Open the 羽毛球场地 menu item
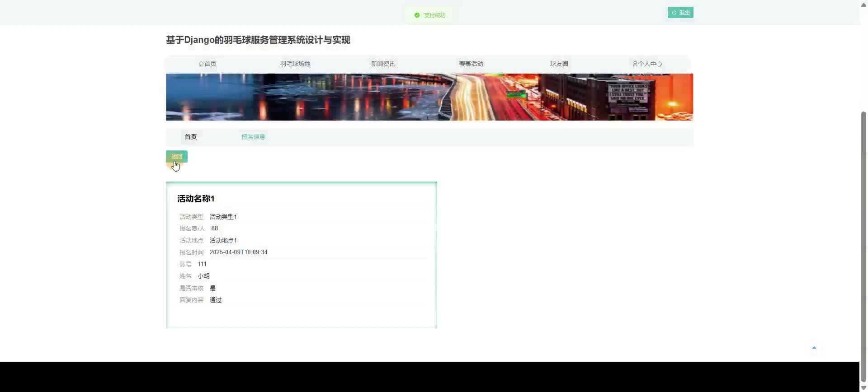This screenshot has width=868, height=392. point(295,64)
